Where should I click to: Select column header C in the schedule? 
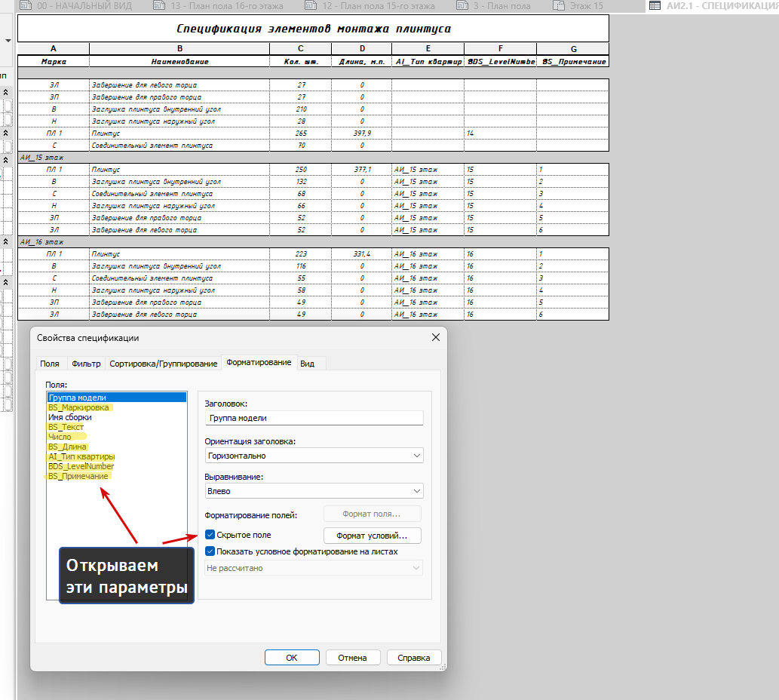[x=301, y=49]
